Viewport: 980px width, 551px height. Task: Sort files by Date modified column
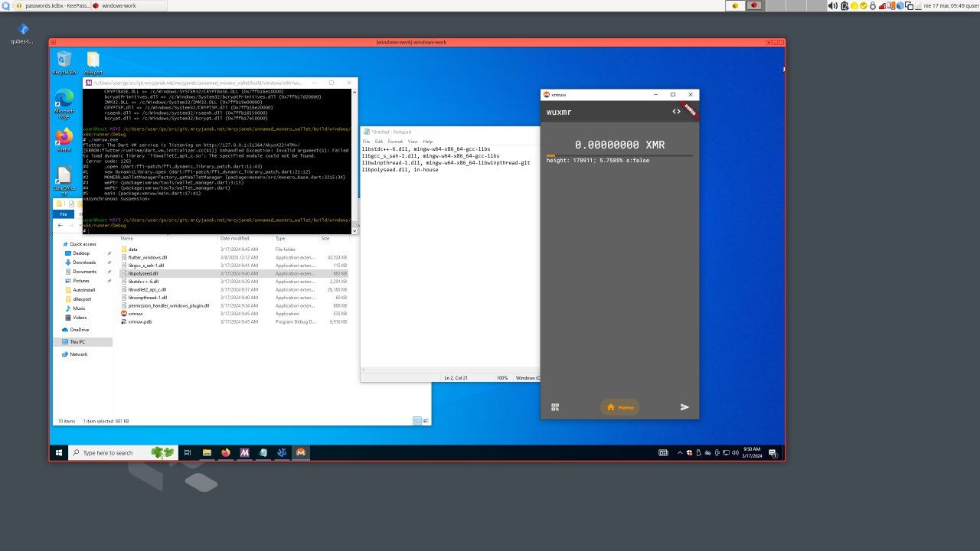click(234, 239)
